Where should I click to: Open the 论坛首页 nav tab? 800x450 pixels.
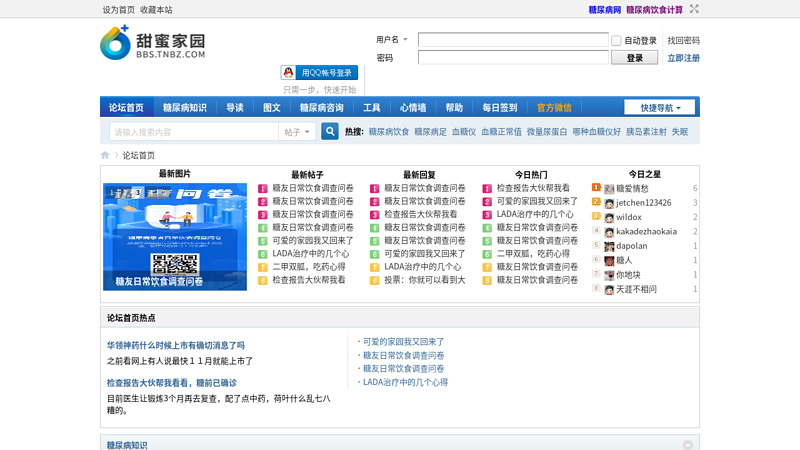pyautogui.click(x=126, y=108)
